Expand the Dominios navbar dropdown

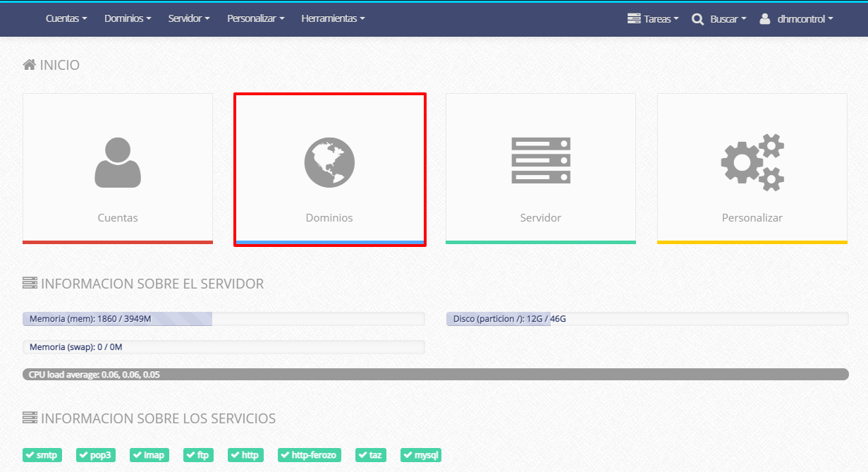click(x=128, y=19)
